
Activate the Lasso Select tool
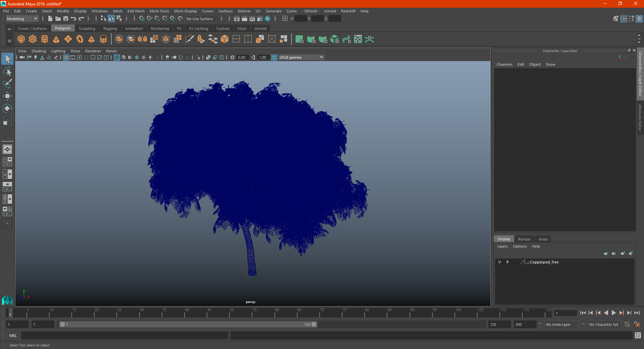coord(7,71)
